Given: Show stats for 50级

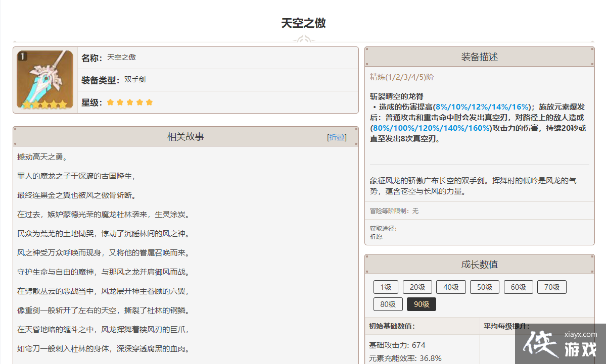Looking at the screenshot, I should [485, 287].
